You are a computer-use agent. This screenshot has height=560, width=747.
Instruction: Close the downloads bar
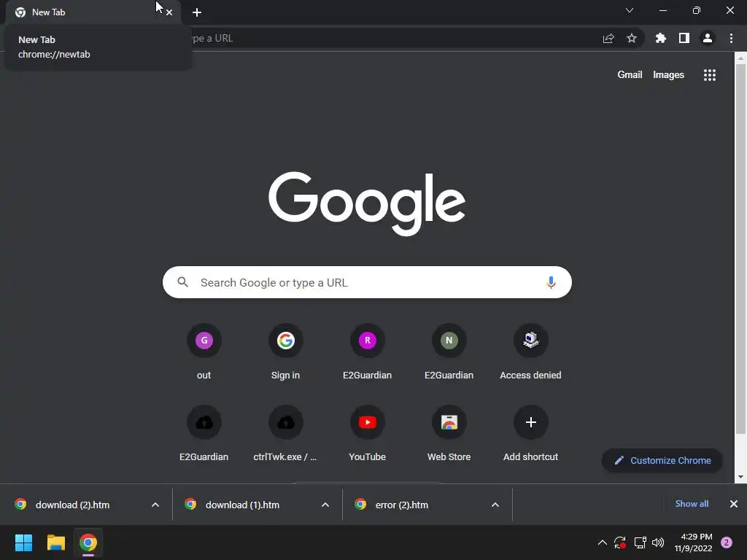click(x=734, y=504)
